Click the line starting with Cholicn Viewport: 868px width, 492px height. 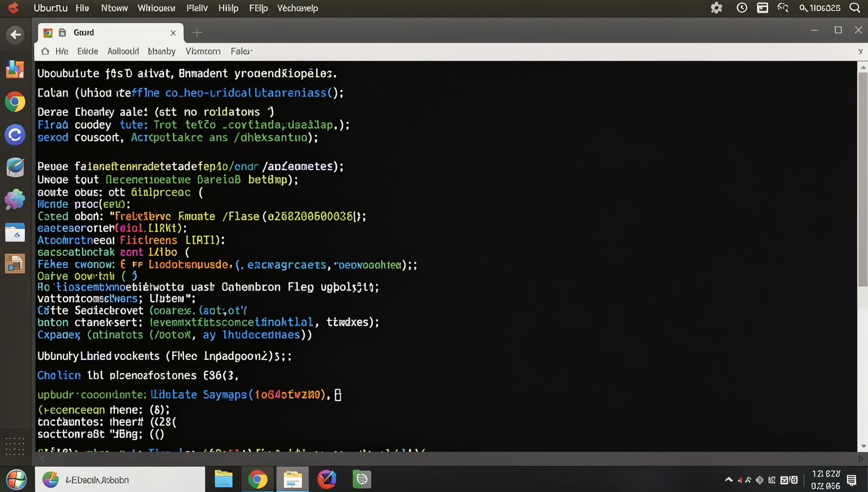[x=138, y=375]
